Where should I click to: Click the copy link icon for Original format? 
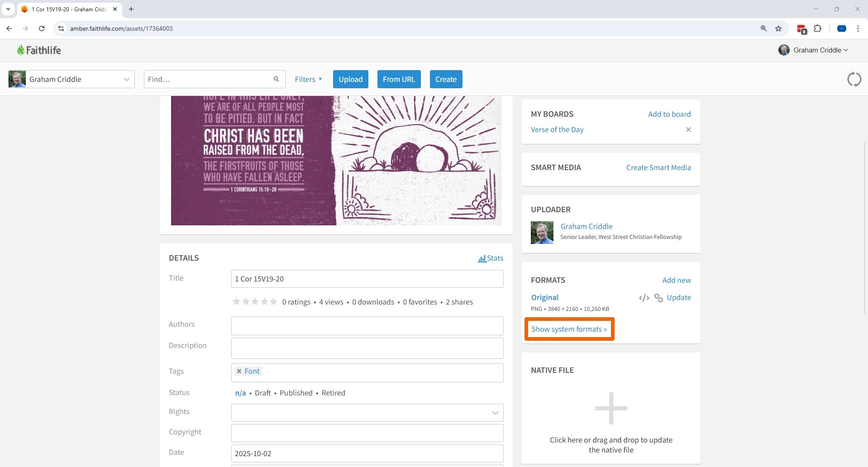tap(658, 298)
